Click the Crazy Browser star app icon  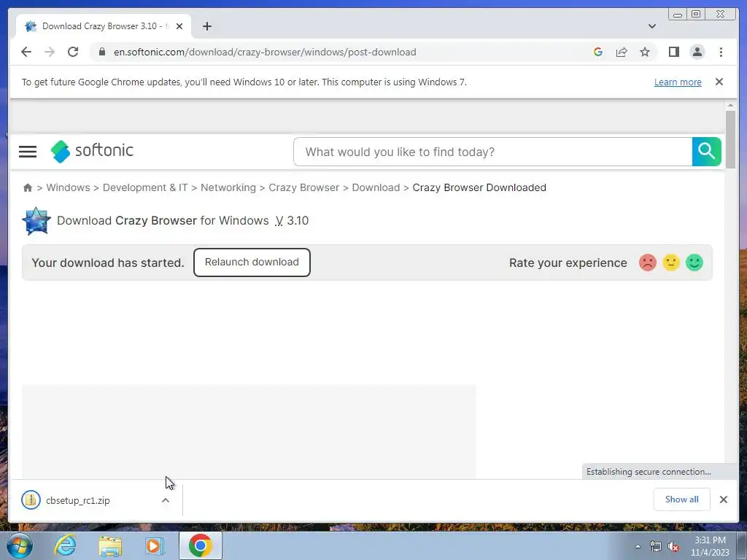(36, 221)
